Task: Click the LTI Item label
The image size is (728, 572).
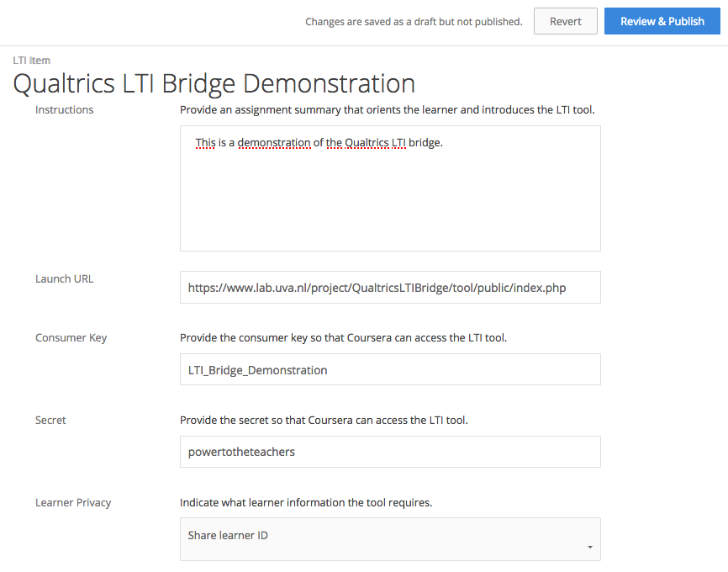Action: tap(32, 61)
